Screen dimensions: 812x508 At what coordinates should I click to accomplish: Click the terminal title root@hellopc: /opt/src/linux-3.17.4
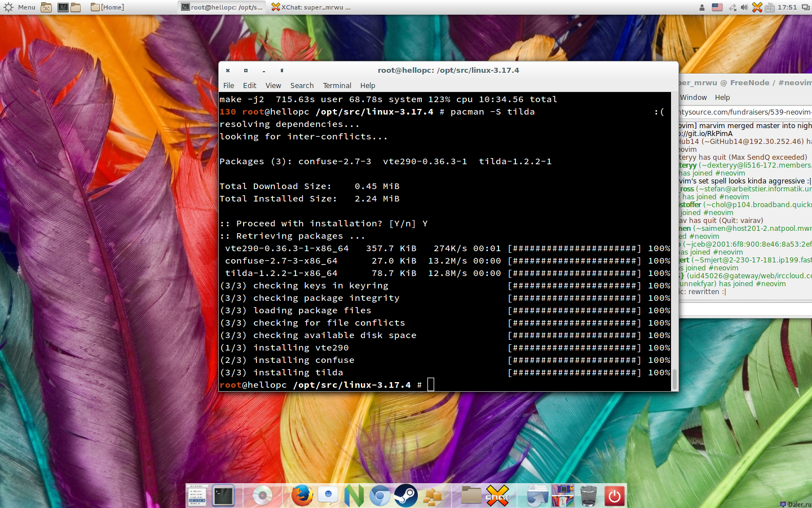pos(448,71)
